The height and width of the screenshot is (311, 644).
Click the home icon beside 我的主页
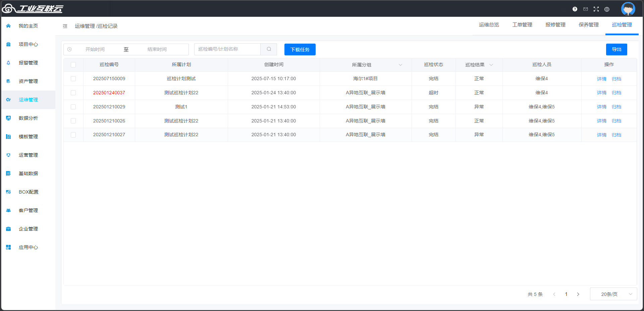coord(8,26)
